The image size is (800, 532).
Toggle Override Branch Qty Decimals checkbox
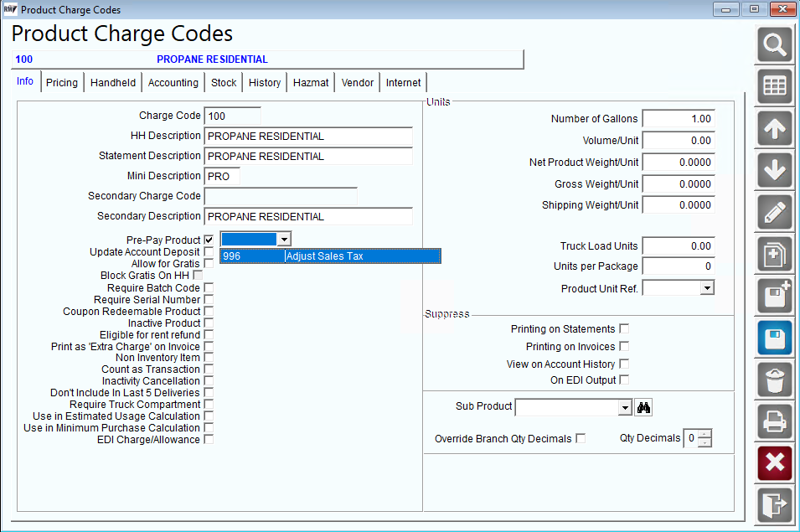581,438
